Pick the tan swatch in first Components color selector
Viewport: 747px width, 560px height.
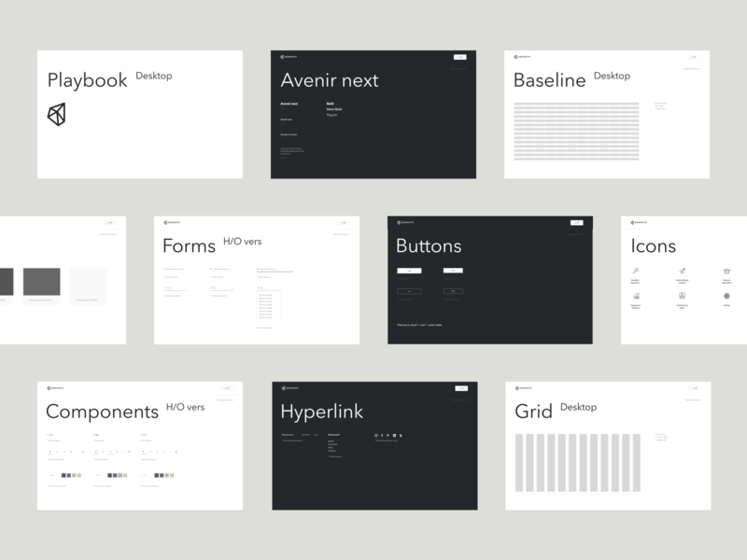coord(79,475)
